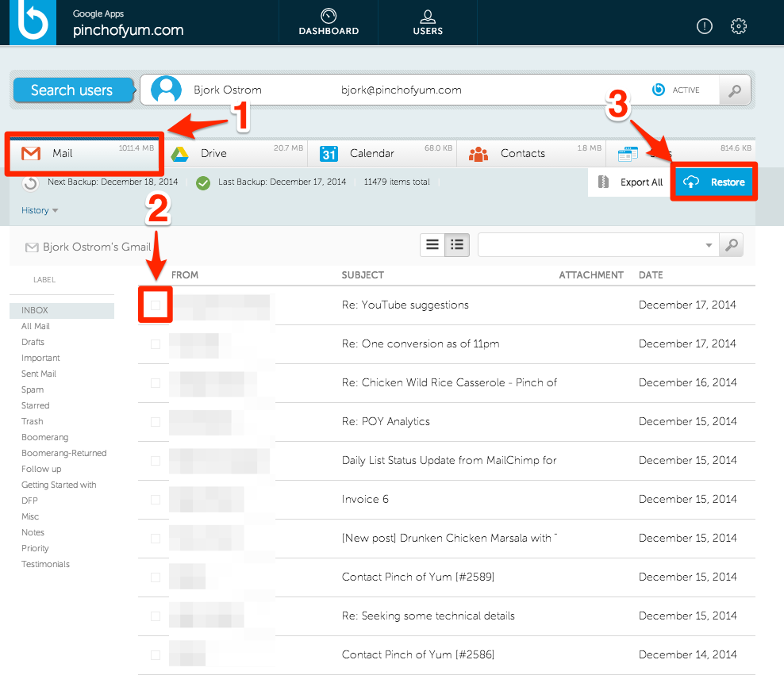Select the Boomerang label

(x=44, y=437)
